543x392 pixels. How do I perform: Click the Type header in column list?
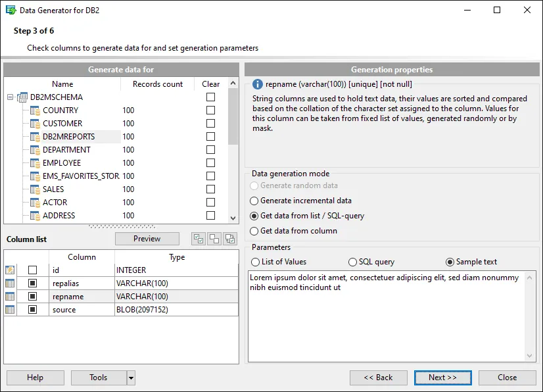click(177, 257)
